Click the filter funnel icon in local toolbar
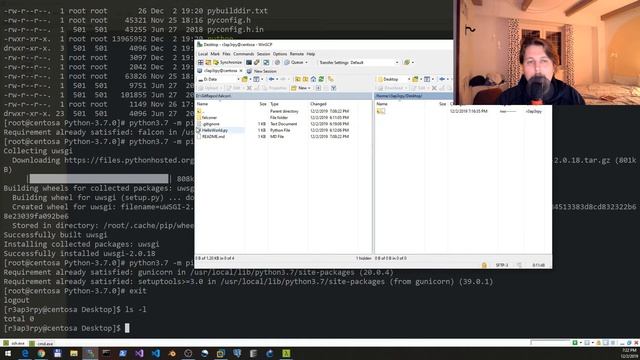 [x=333, y=88]
